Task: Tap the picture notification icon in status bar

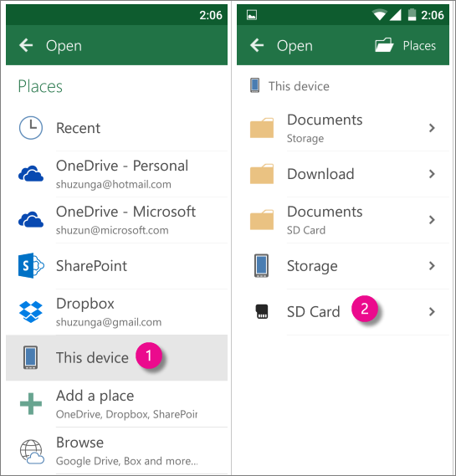Action: click(x=252, y=15)
